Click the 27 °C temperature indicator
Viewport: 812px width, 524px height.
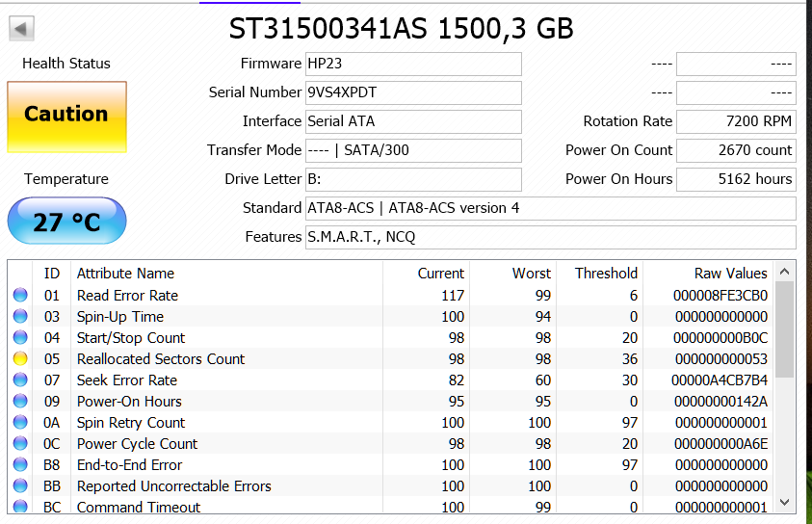66,221
